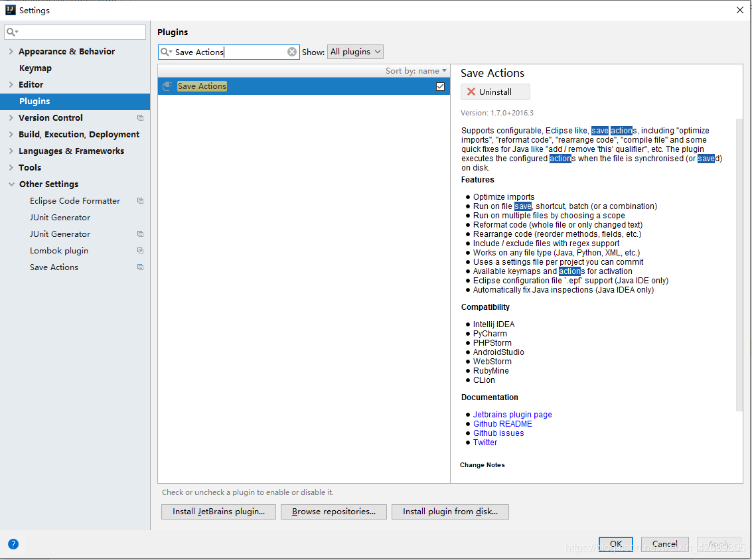This screenshot has width=752, height=560.
Task: Open the Show All plugins dropdown
Action: point(355,52)
